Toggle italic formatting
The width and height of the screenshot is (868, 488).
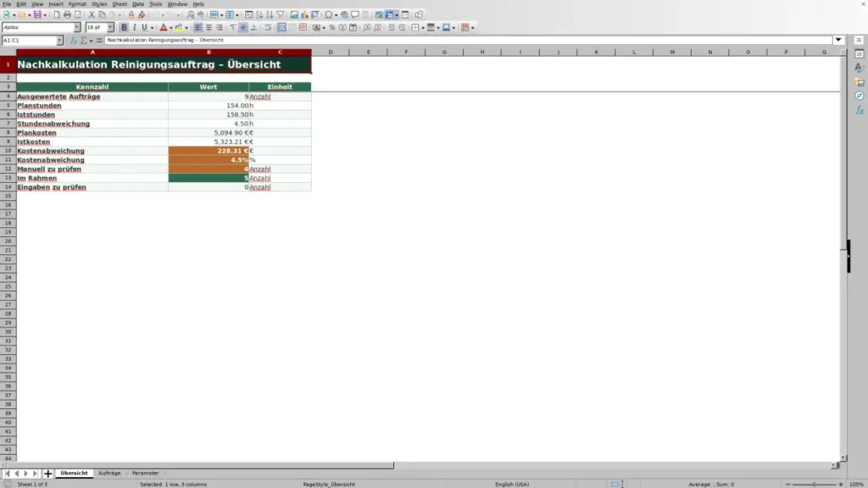point(134,28)
